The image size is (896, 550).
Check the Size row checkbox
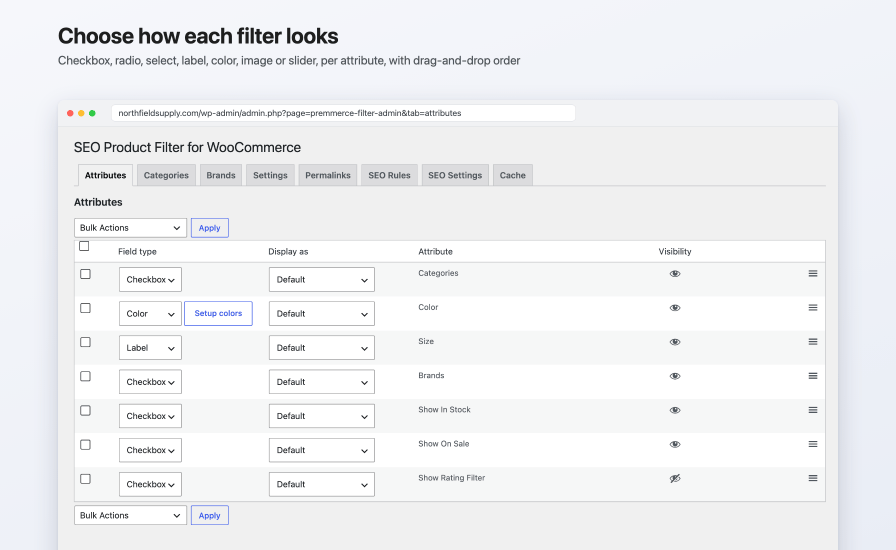pos(85,342)
